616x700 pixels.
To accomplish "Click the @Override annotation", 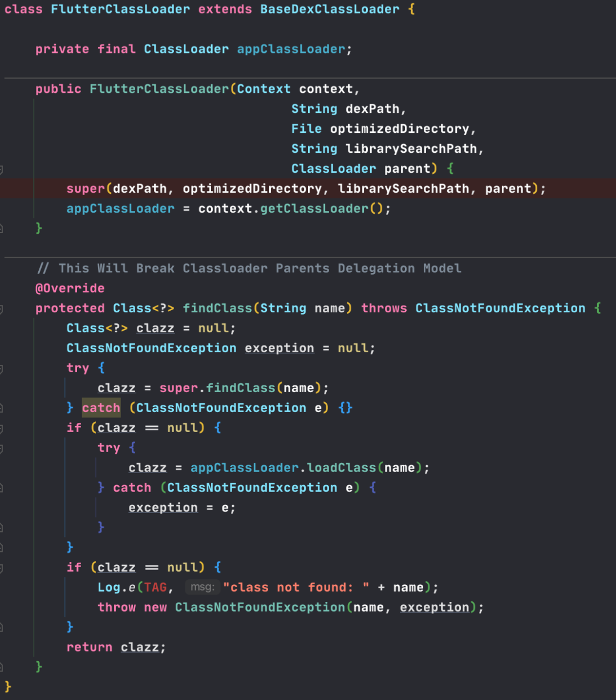I will [70, 289].
